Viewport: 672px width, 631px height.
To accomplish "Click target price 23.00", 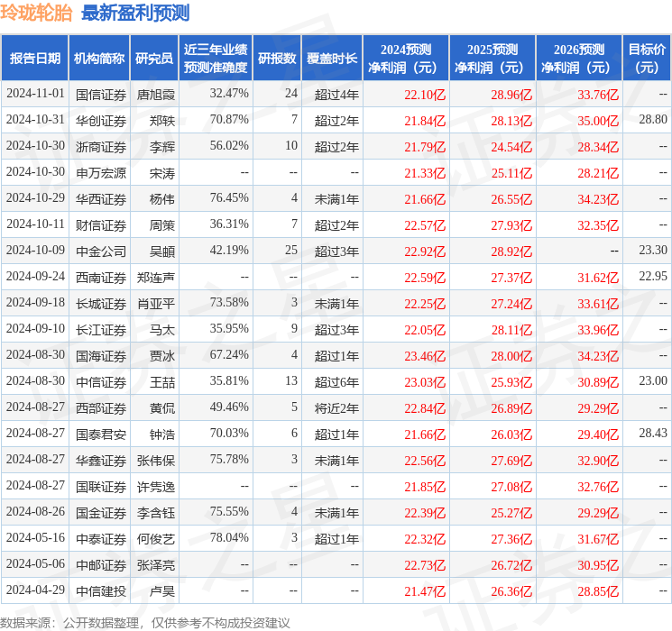I will tap(653, 380).
